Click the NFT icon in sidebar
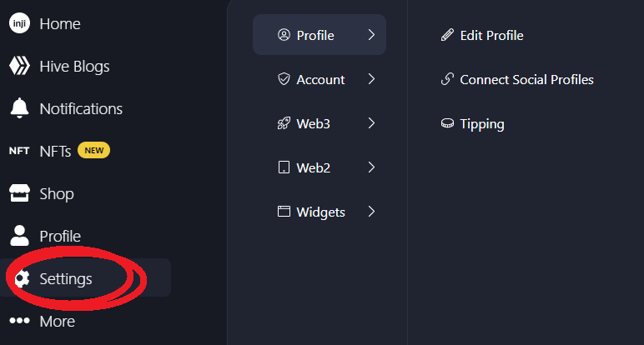644x345 pixels. click(19, 151)
